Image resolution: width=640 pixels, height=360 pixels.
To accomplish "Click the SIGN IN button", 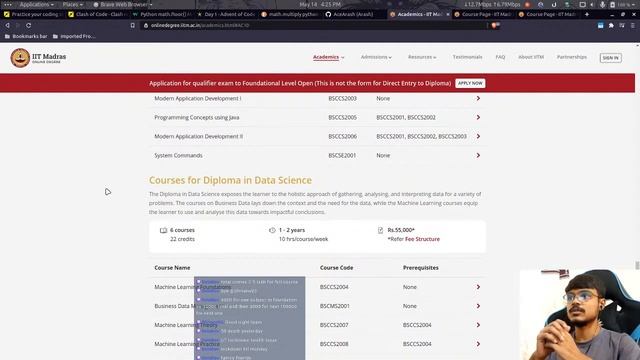I will pyautogui.click(x=611, y=58).
